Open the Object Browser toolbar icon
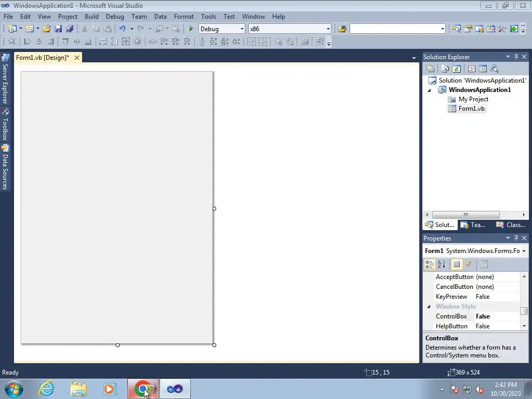 click(x=491, y=29)
